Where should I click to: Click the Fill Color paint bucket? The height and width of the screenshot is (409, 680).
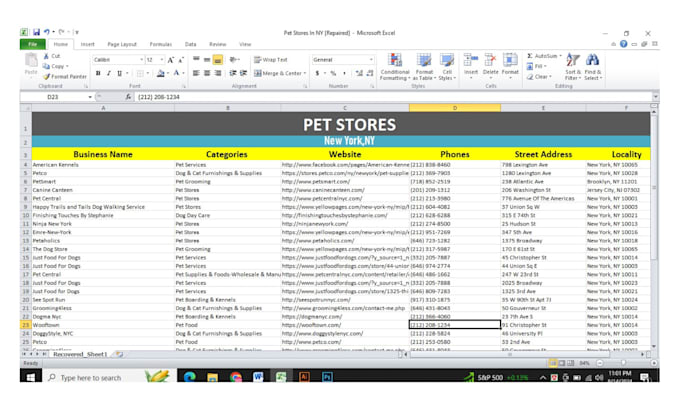click(160, 73)
